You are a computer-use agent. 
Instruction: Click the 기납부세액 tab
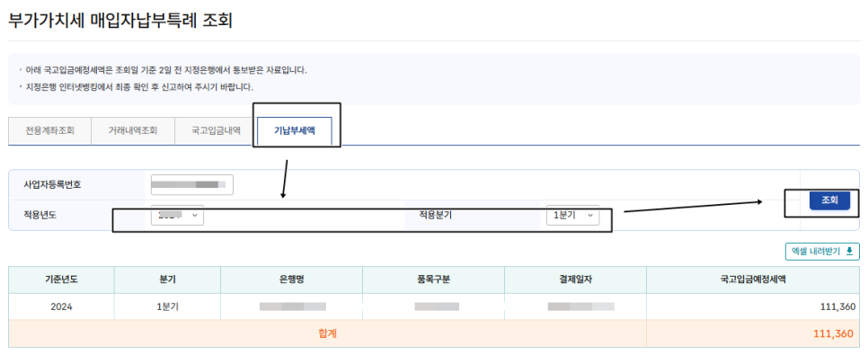click(x=295, y=131)
